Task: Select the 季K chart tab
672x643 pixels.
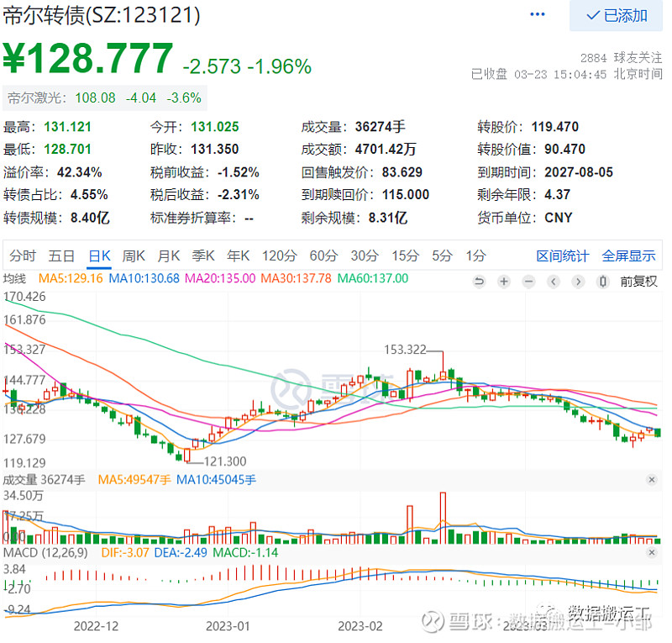Action: pyautogui.click(x=203, y=256)
